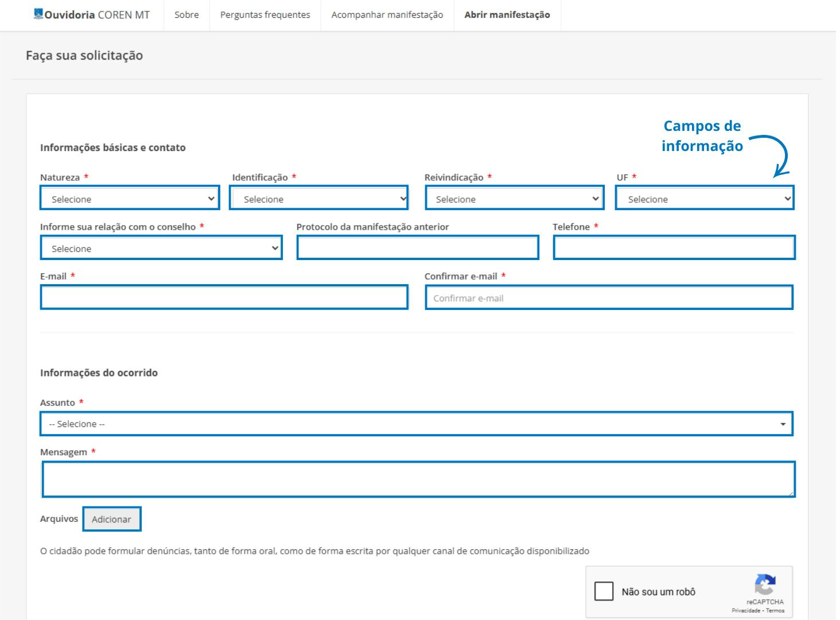The image size is (840, 620).
Task: Open the Sobre menu item
Action: tap(186, 15)
